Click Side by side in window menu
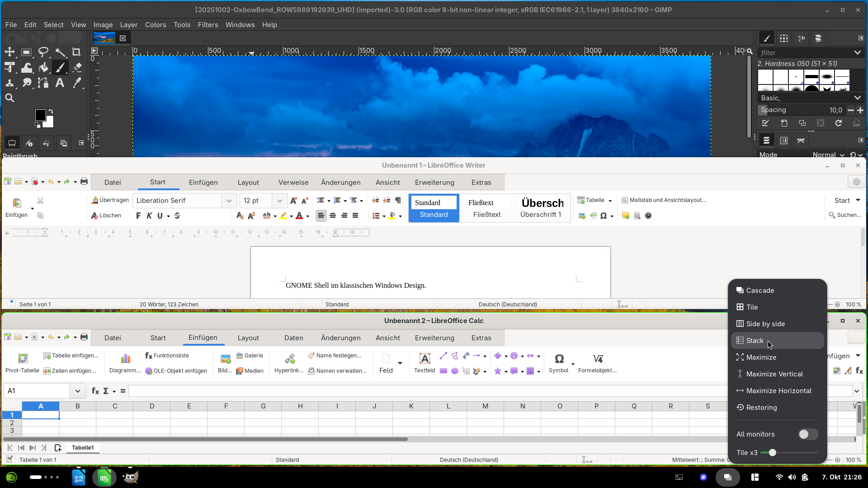 (x=765, y=324)
